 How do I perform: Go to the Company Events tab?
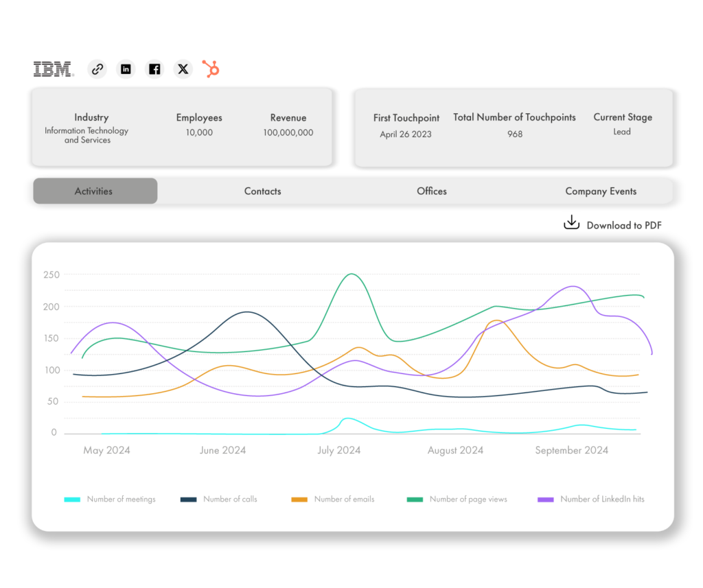(x=601, y=191)
